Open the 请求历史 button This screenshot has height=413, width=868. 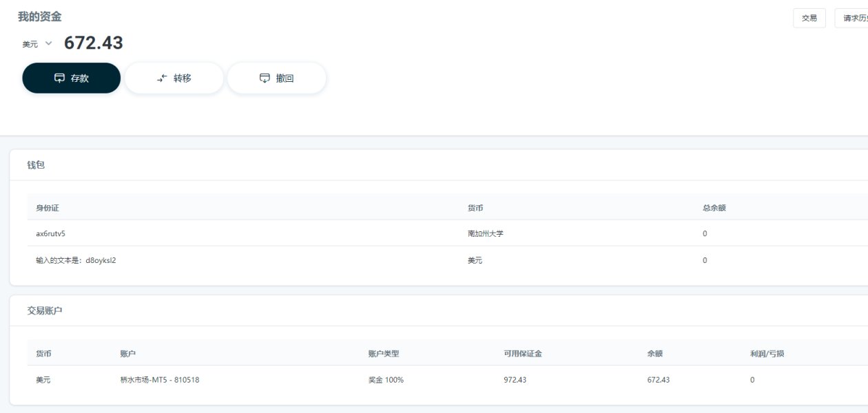(x=854, y=18)
